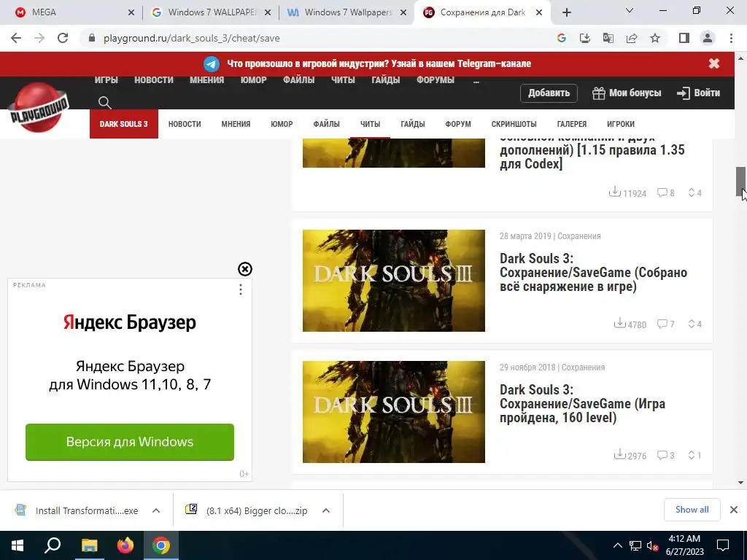Open the Chrome profile avatar
747x560 pixels.
708,38
